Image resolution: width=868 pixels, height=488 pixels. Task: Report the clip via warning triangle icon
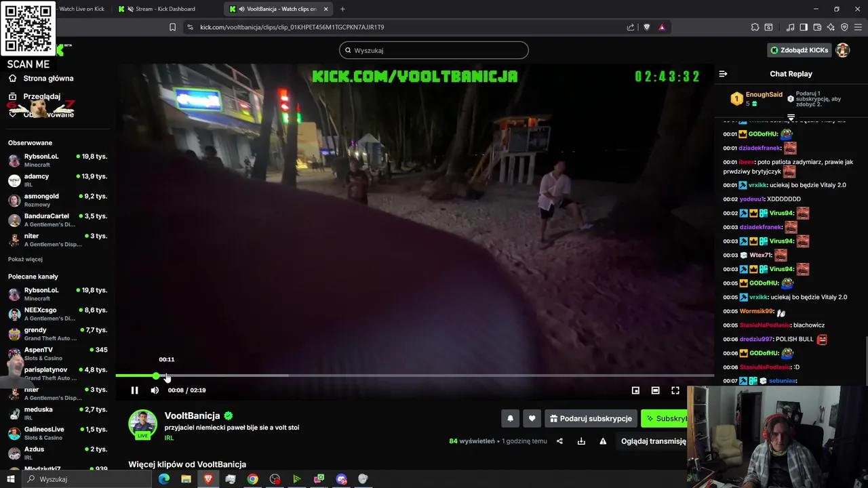[x=603, y=441]
